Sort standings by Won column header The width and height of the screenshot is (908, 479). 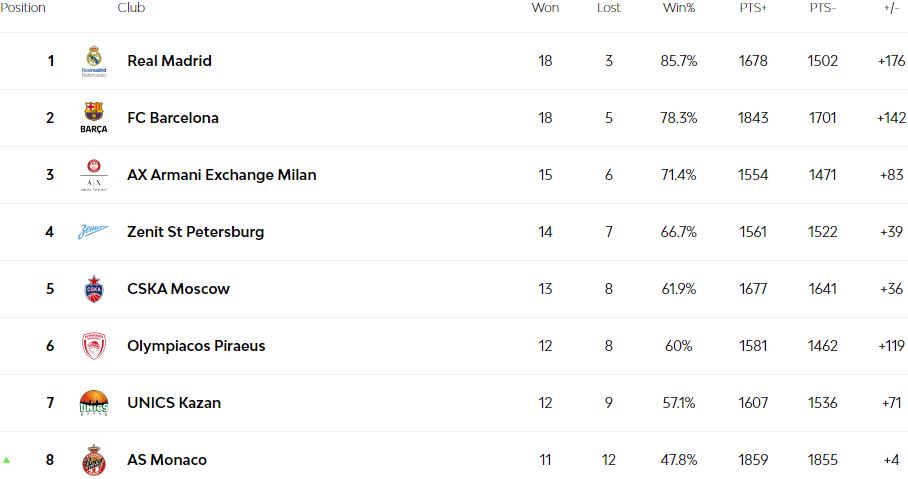(x=545, y=8)
